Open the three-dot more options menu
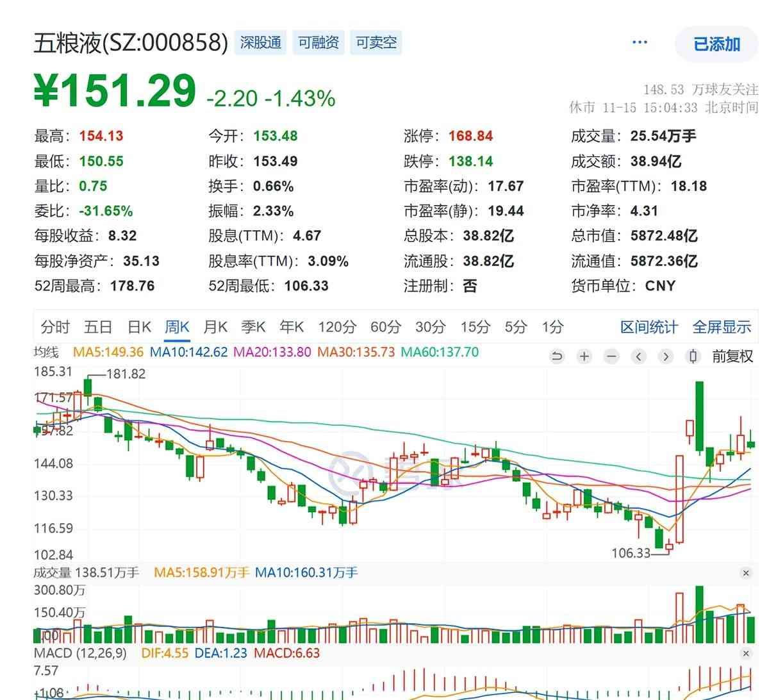This screenshot has height=700, width=769. pyautogui.click(x=640, y=43)
